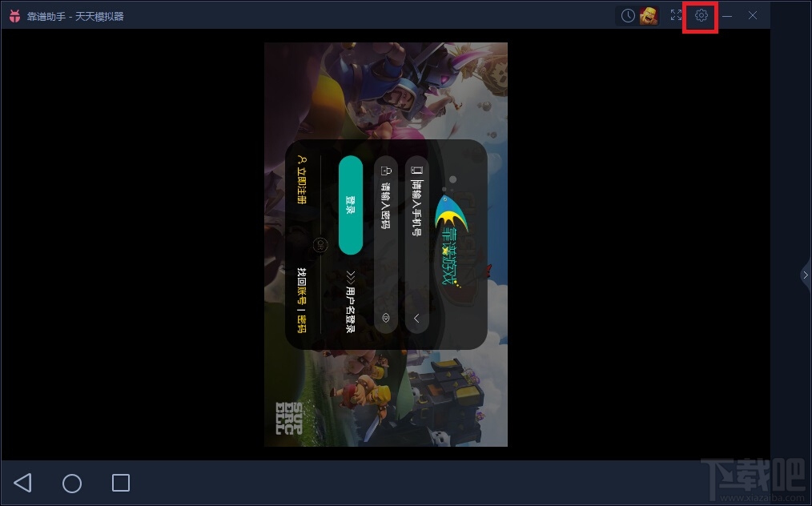Click the 密码 recover password link
Image resolution: width=812 pixels, height=506 pixels.
click(x=301, y=323)
